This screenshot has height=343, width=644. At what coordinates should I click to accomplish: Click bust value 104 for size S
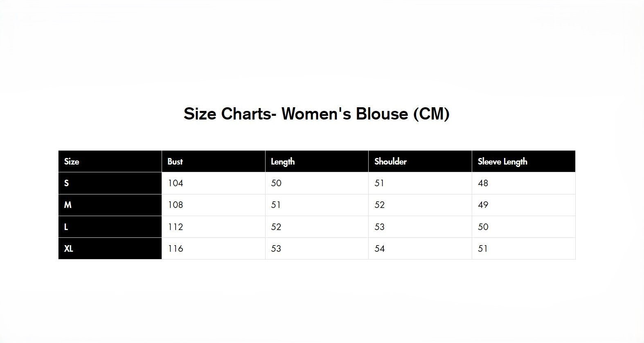[176, 183]
